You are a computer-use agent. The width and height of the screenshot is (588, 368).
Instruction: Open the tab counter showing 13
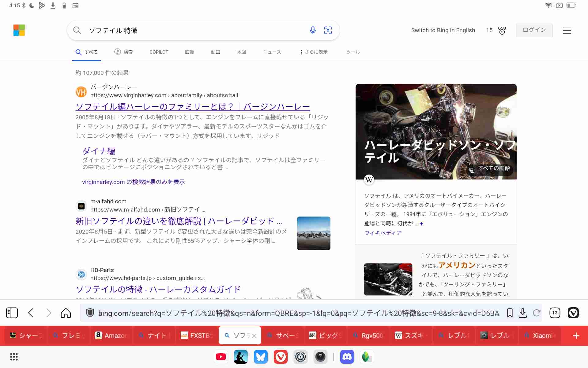555,313
